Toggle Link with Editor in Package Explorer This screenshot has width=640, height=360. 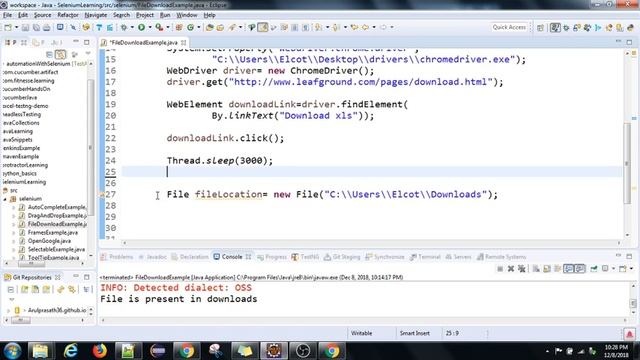[x=60, y=54]
